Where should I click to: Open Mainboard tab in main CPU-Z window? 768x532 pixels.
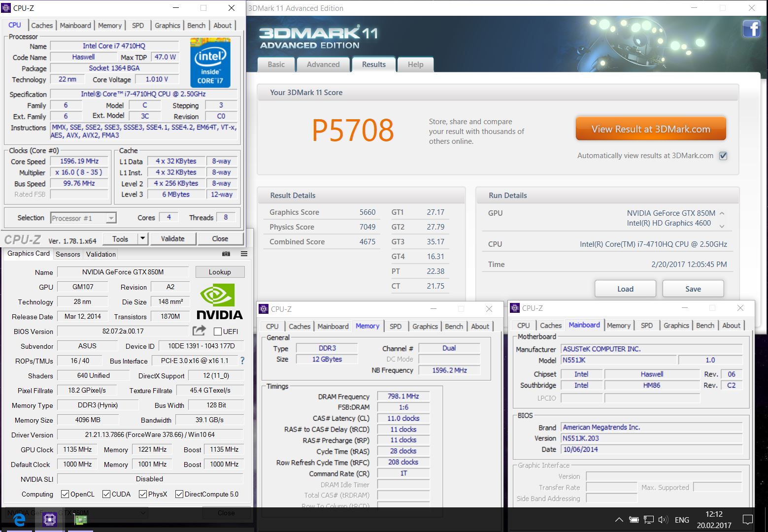(x=75, y=25)
